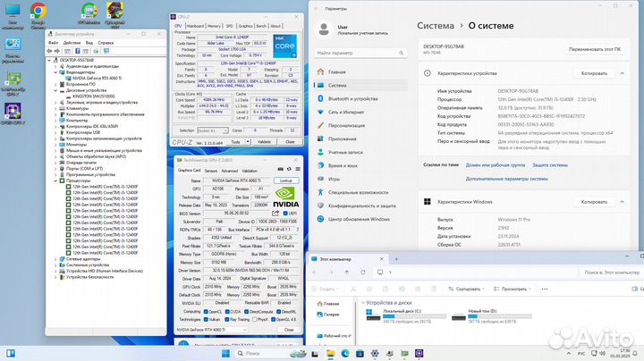Click Переименовать этот ПК button

594,49
